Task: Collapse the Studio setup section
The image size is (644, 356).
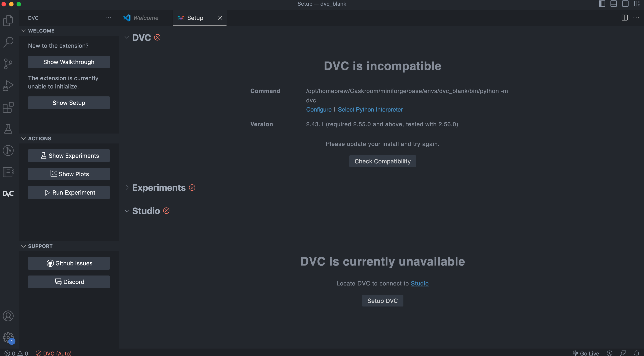Action: 127,211
